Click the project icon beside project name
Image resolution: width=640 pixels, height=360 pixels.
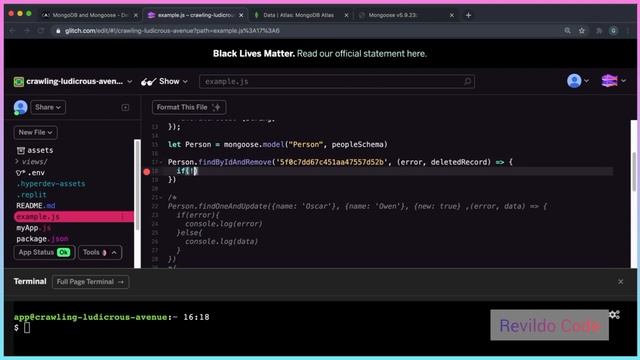(x=19, y=82)
